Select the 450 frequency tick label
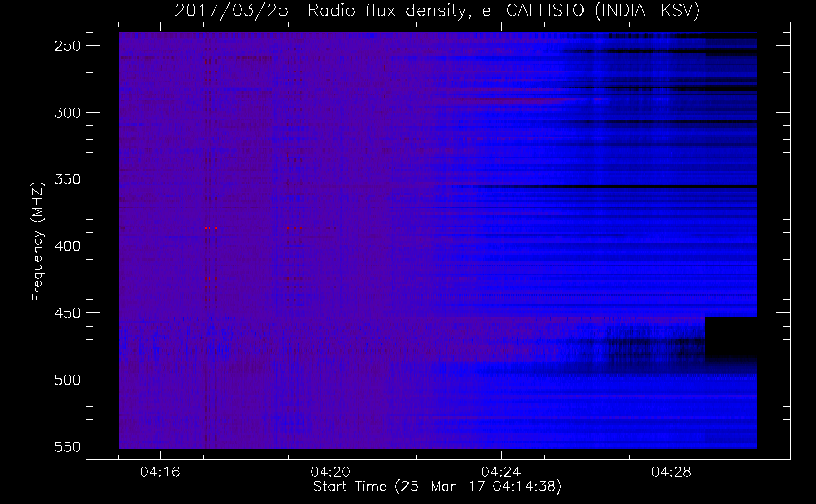The width and height of the screenshot is (816, 504). coord(68,313)
